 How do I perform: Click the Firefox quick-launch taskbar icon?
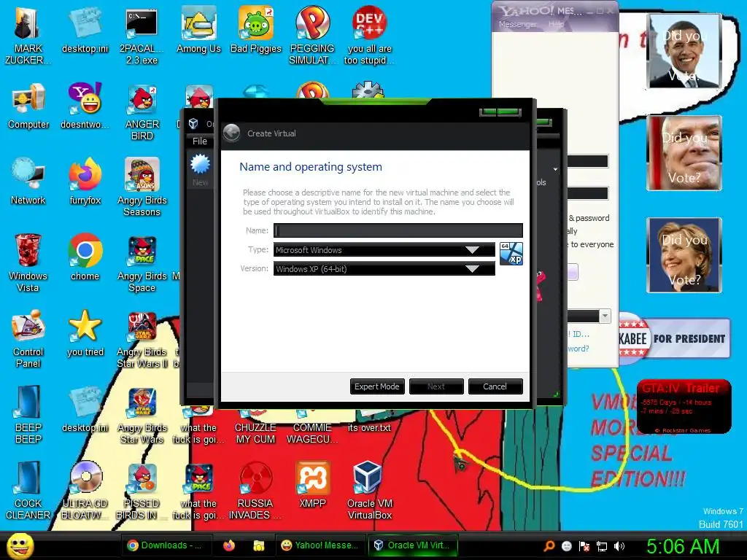228,545
